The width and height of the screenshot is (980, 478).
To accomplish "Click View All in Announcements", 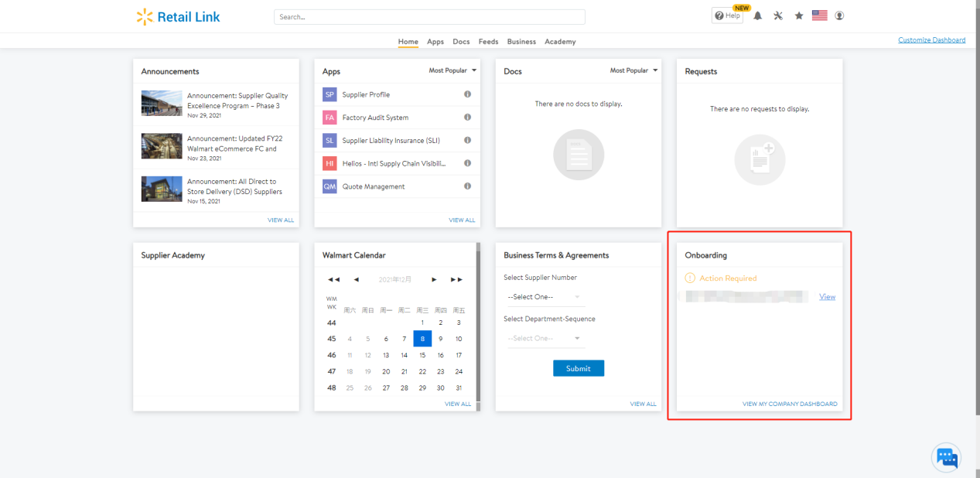I will (x=281, y=220).
